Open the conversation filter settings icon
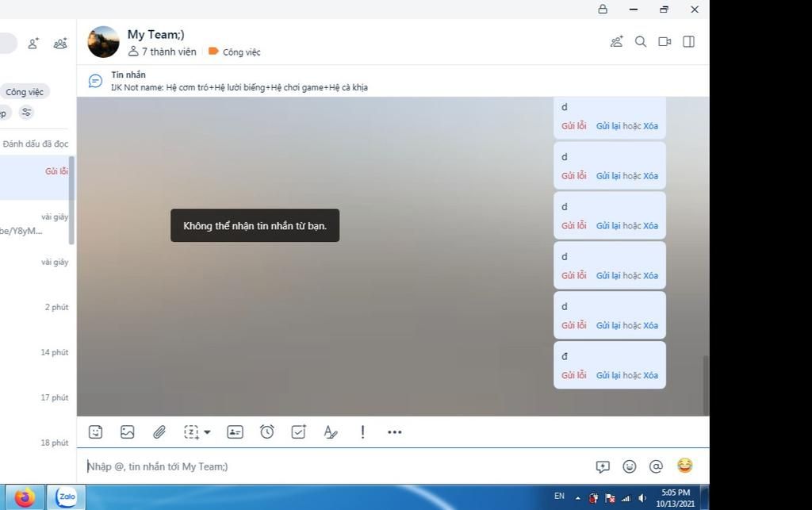 [26, 112]
